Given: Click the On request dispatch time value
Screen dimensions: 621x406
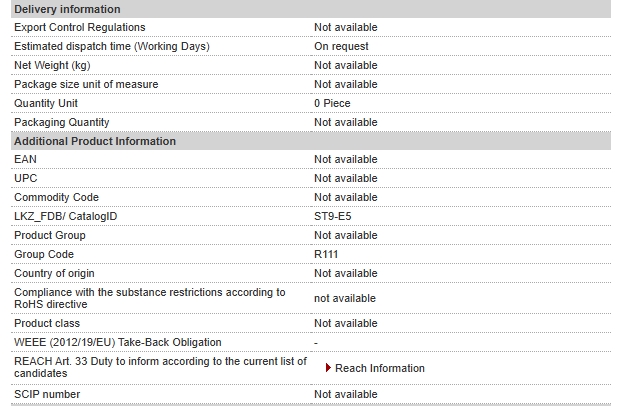Looking at the screenshot, I should (x=341, y=46).
